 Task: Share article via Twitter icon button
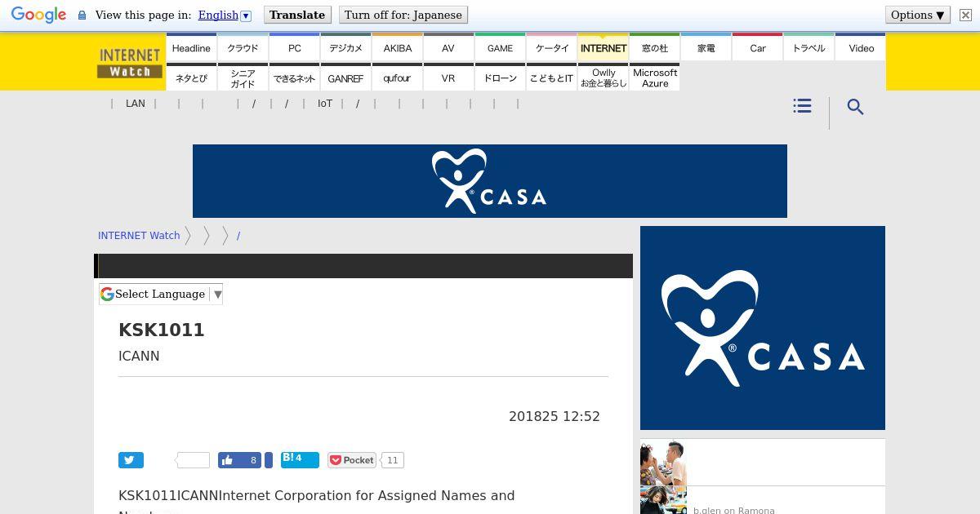pyautogui.click(x=131, y=460)
